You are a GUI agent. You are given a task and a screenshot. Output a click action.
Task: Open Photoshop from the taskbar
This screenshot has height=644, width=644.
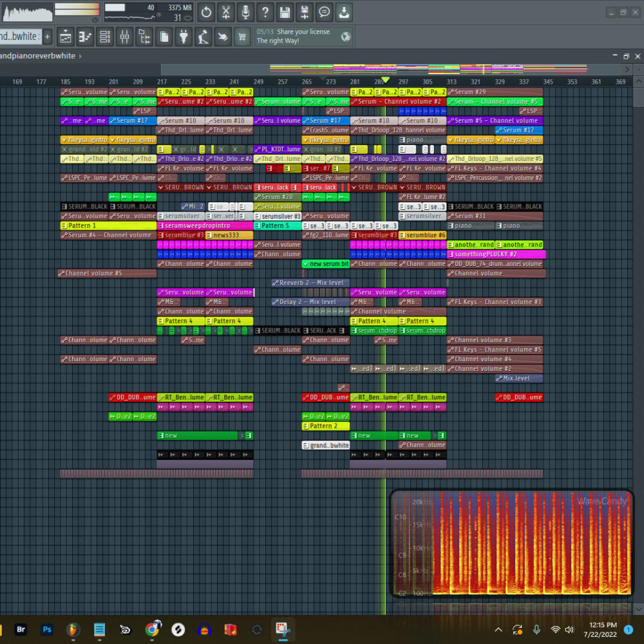(x=47, y=629)
